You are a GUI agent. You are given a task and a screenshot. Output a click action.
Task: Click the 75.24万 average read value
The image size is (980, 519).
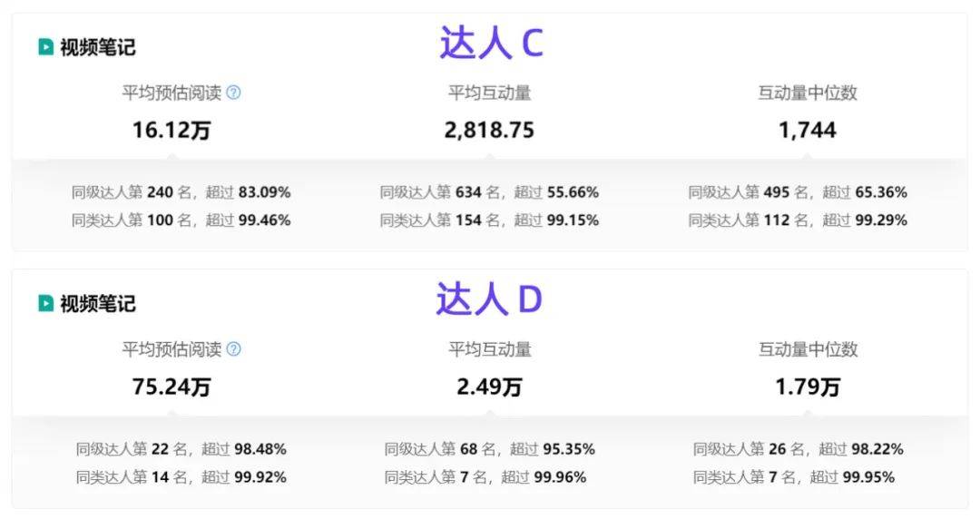pyautogui.click(x=171, y=387)
